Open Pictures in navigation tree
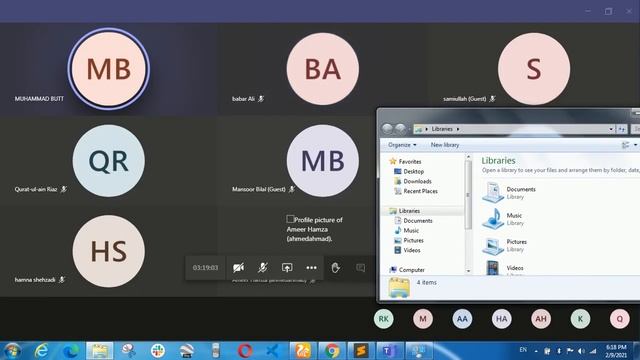 click(409, 240)
